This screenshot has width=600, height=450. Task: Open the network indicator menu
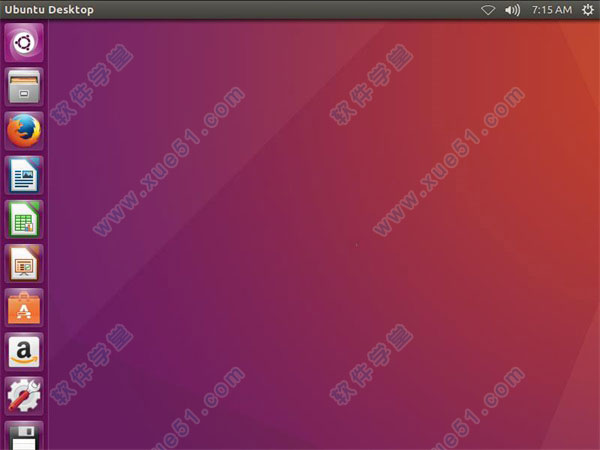click(x=488, y=10)
